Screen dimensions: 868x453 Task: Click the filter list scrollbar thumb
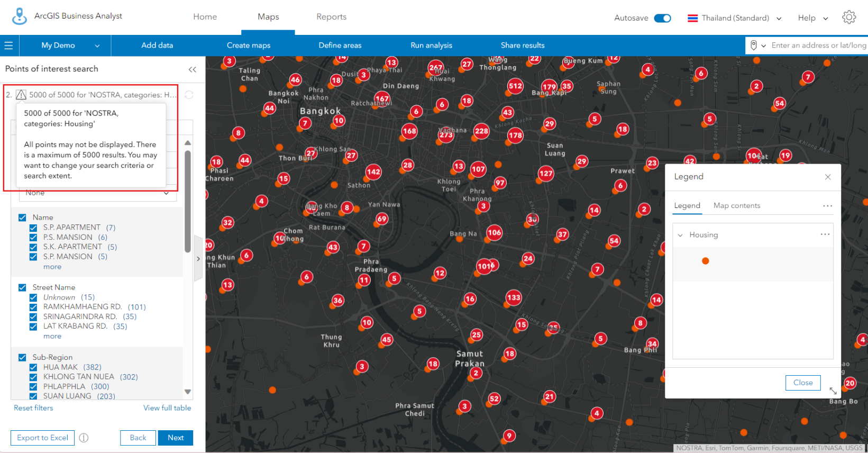point(188,202)
